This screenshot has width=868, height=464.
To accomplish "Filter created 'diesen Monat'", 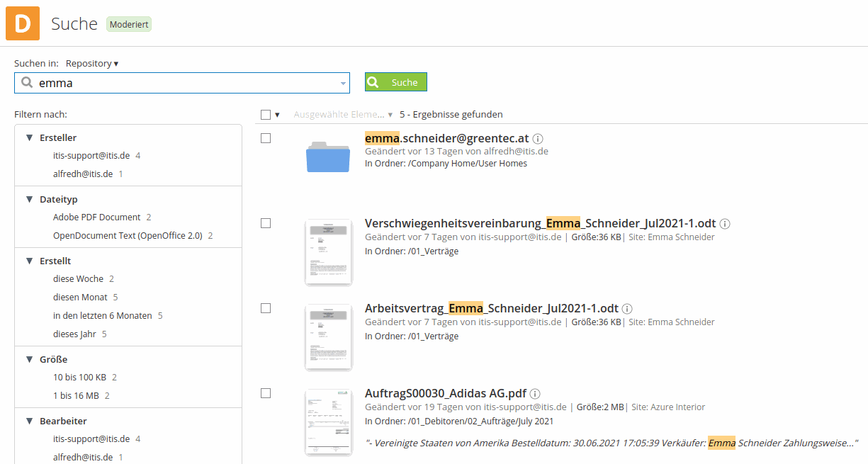I will 80,298.
